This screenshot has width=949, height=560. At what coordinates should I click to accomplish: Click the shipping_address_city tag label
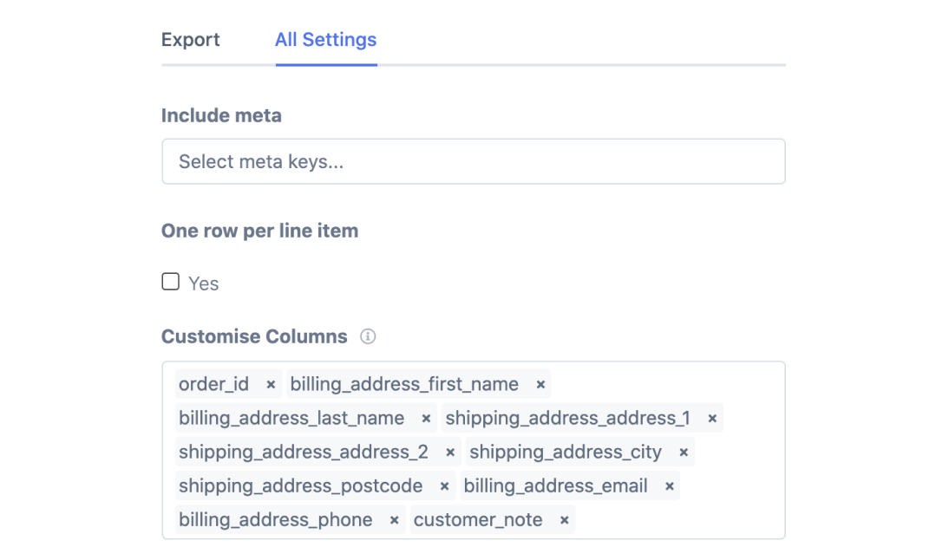(566, 453)
